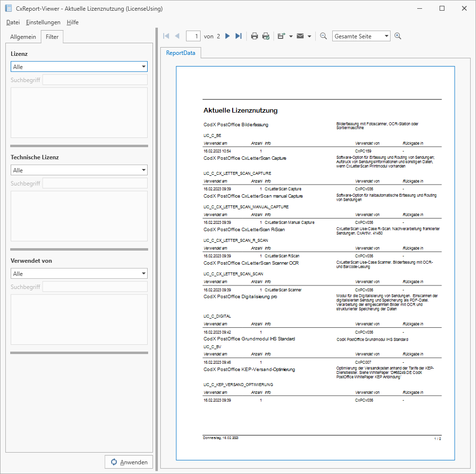Click the 'LIC_C_BE' license key text
476x474 pixels.
(x=212, y=135)
